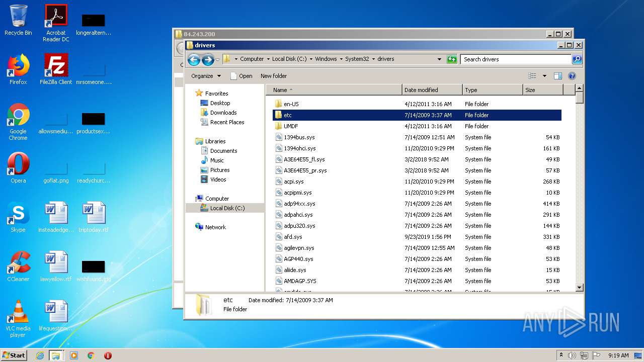644x362 pixels.
Task: Open CCleaner desktop icon
Action: 18,266
